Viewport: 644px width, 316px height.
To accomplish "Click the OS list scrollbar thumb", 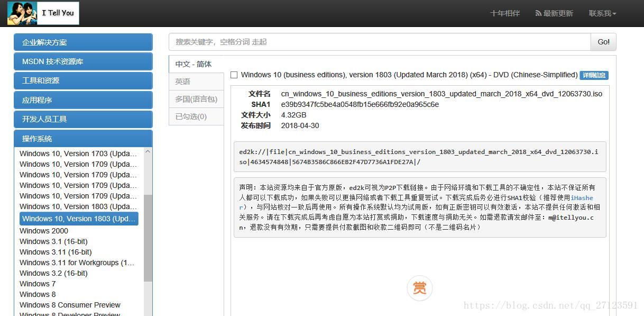I will tap(148, 238).
